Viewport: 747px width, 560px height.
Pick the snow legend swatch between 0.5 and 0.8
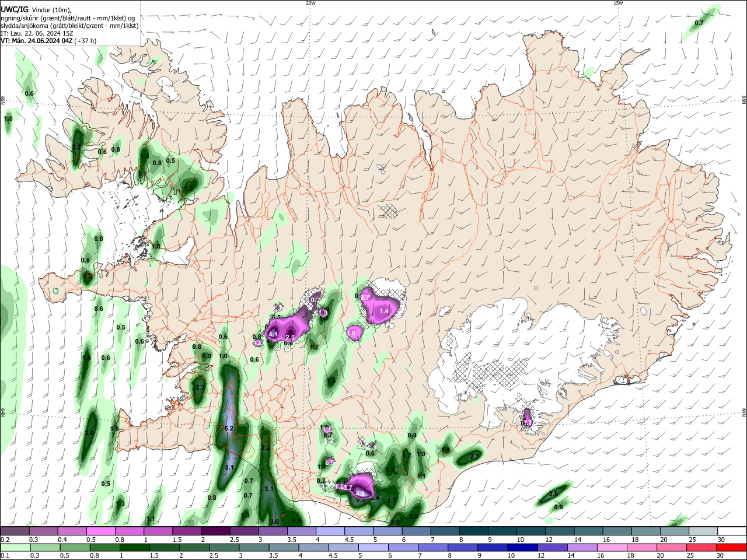tap(101, 531)
